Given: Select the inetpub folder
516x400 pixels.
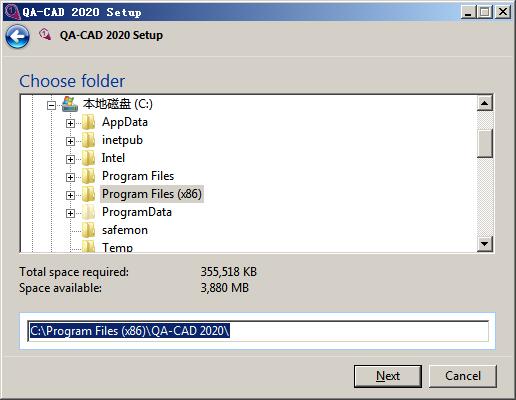Looking at the screenshot, I should pyautogui.click(x=122, y=140).
